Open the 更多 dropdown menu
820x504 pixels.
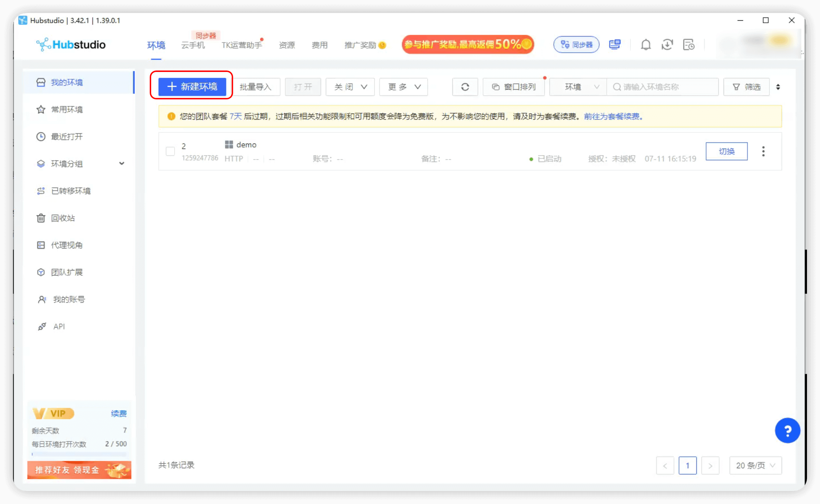(403, 87)
